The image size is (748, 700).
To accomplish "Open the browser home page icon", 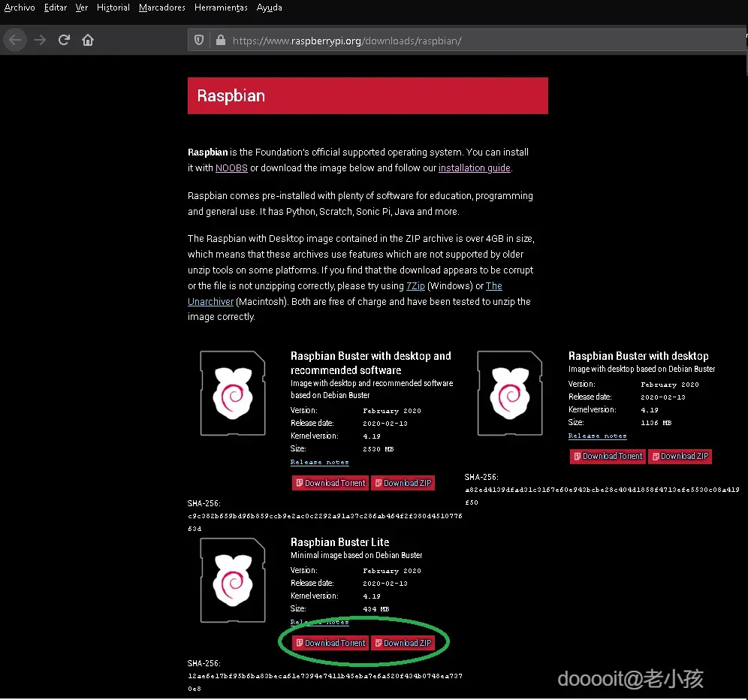I will point(88,40).
